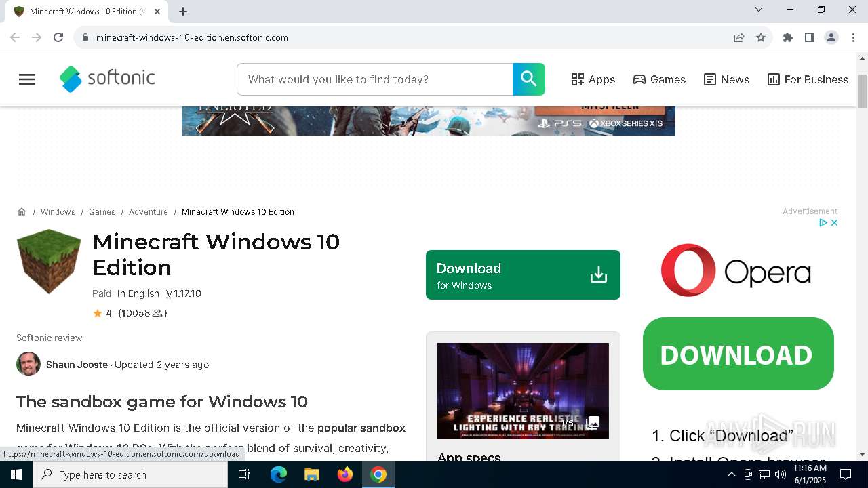Image resolution: width=868 pixels, height=488 pixels.
Task: Open the Apps section in header
Action: [x=593, y=79]
